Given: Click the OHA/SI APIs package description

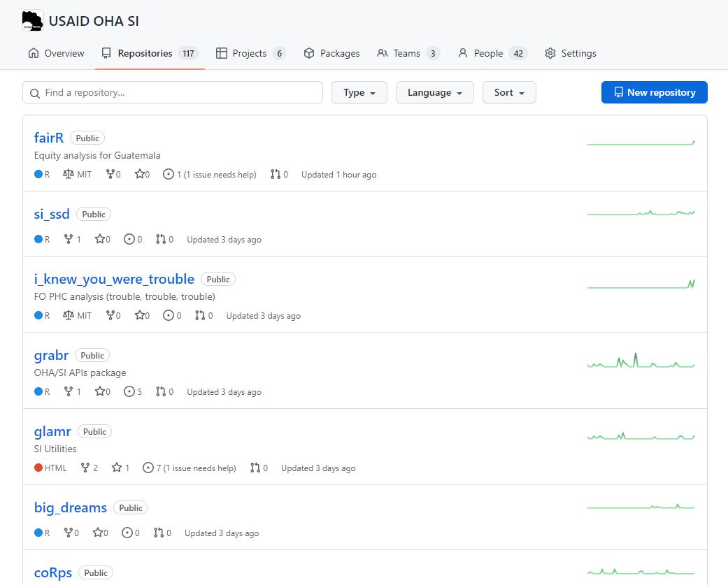Looking at the screenshot, I should (80, 373).
